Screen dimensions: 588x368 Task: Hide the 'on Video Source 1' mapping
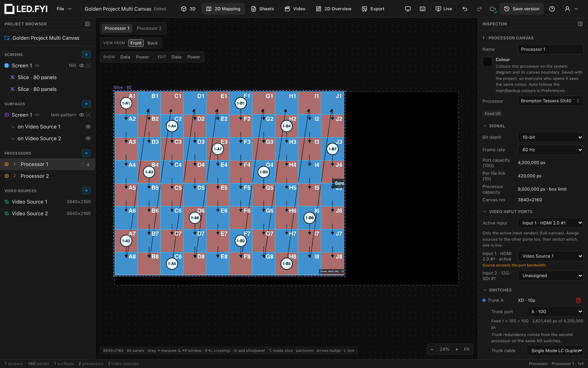pyautogui.click(x=88, y=127)
